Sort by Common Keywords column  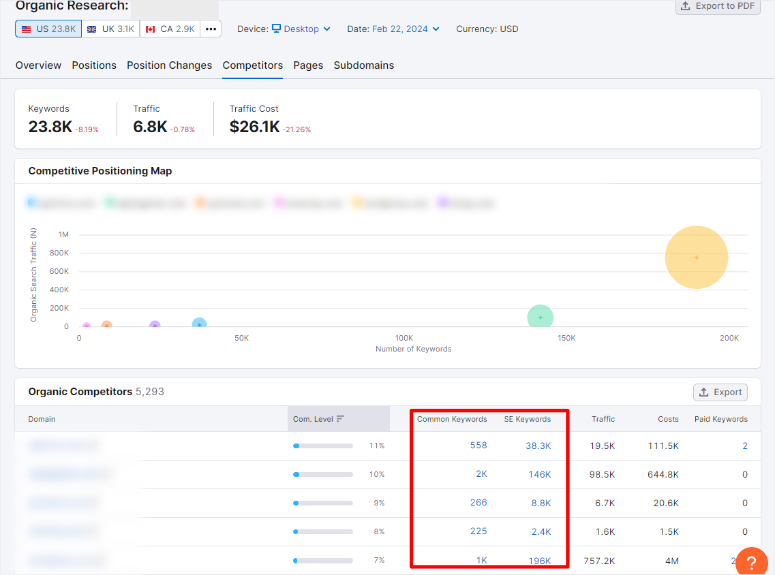(x=452, y=419)
